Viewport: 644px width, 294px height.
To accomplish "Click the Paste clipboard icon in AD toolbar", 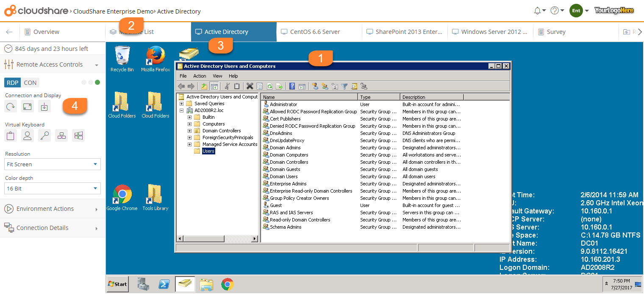I will click(x=237, y=86).
